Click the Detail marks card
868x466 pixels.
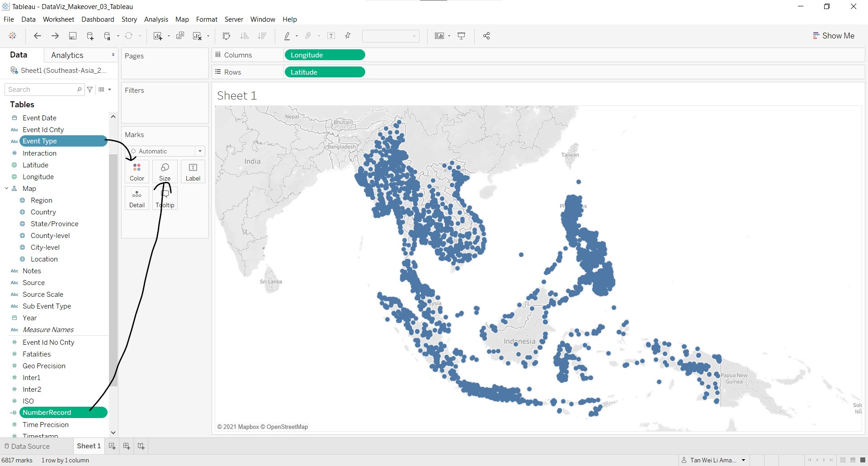[137, 199]
